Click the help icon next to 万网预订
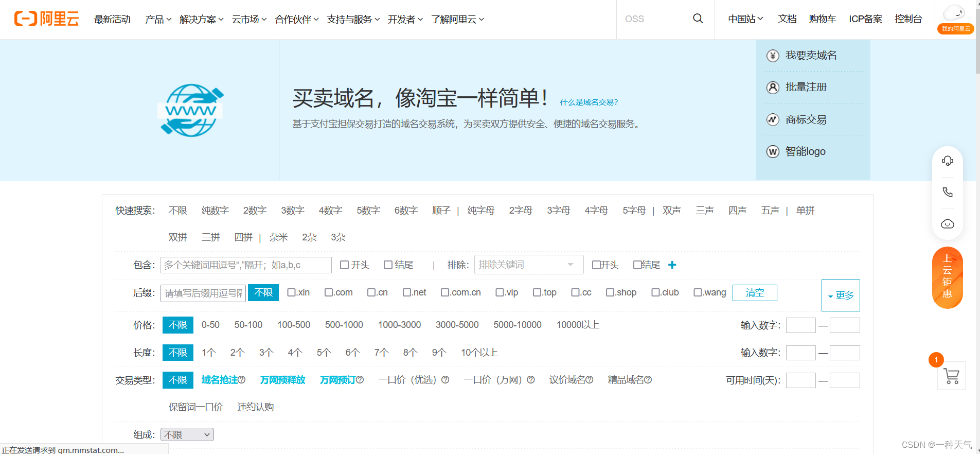Viewport: 980px width, 454px height. pos(360,380)
